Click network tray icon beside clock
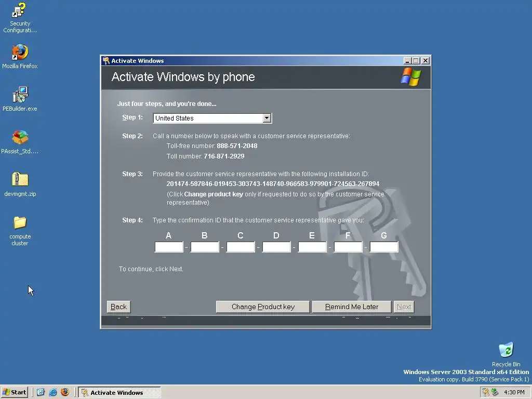The height and width of the screenshot is (399, 532). pos(495,392)
